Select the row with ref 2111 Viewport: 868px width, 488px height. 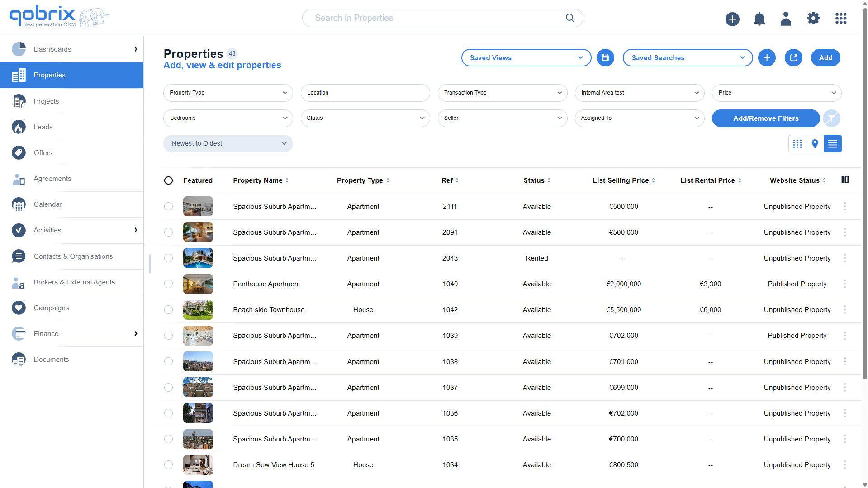coord(168,207)
